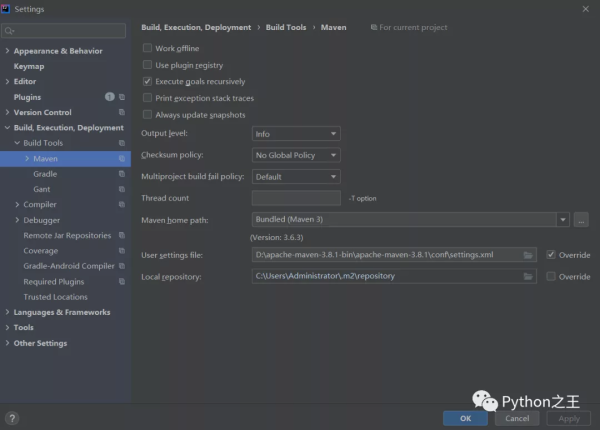Screen dimensions: 600x430
Task: Expand the Appearance & Behavior section
Action: pyautogui.click(x=8, y=51)
